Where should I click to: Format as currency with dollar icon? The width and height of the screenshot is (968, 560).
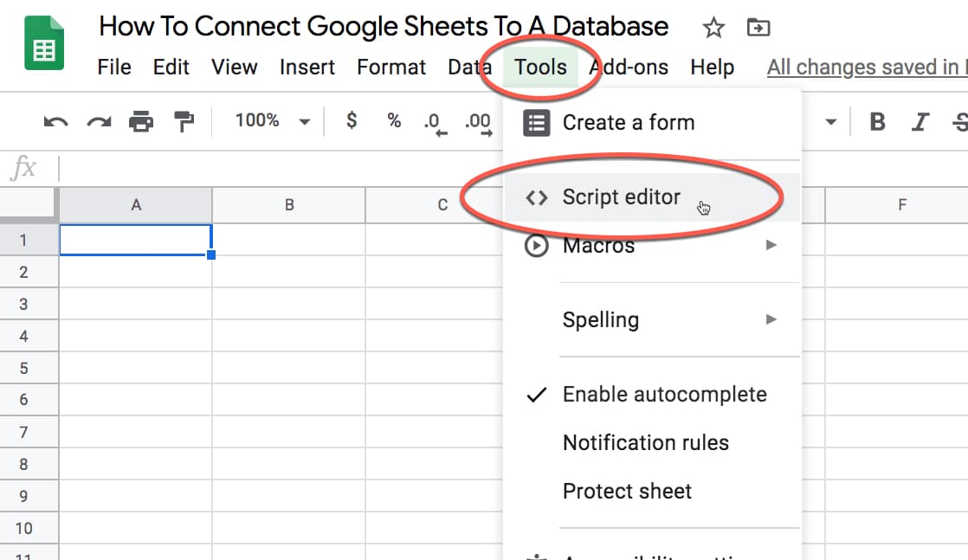[x=352, y=121]
